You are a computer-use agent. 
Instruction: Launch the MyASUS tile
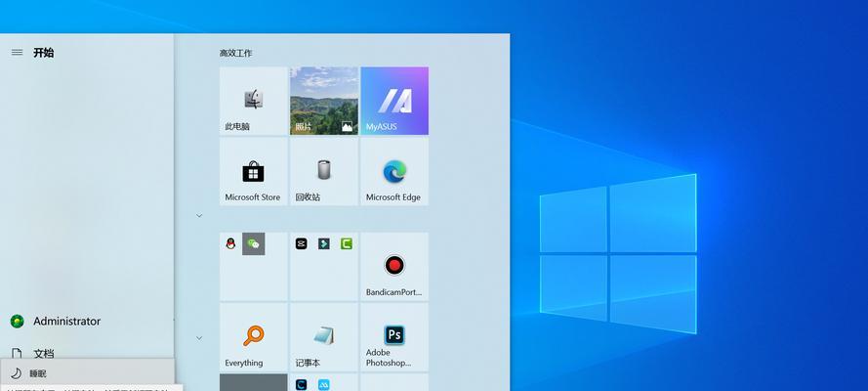(x=394, y=101)
